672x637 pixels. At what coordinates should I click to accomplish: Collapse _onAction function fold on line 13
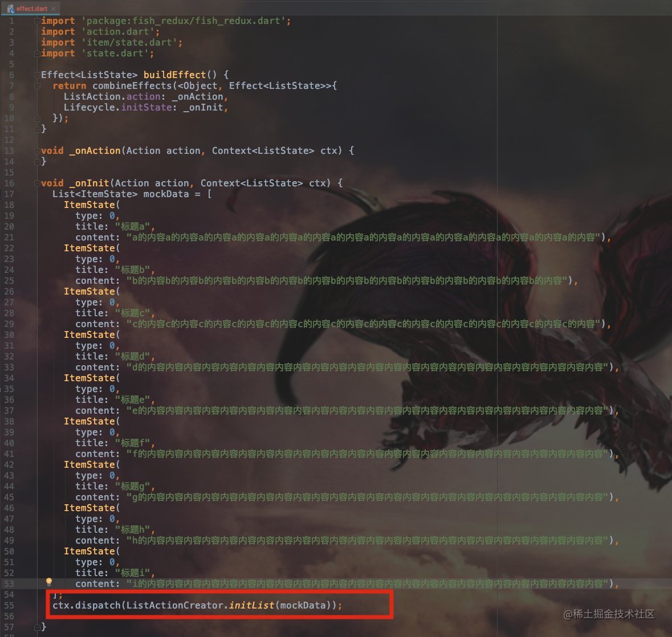pyautogui.click(x=37, y=151)
